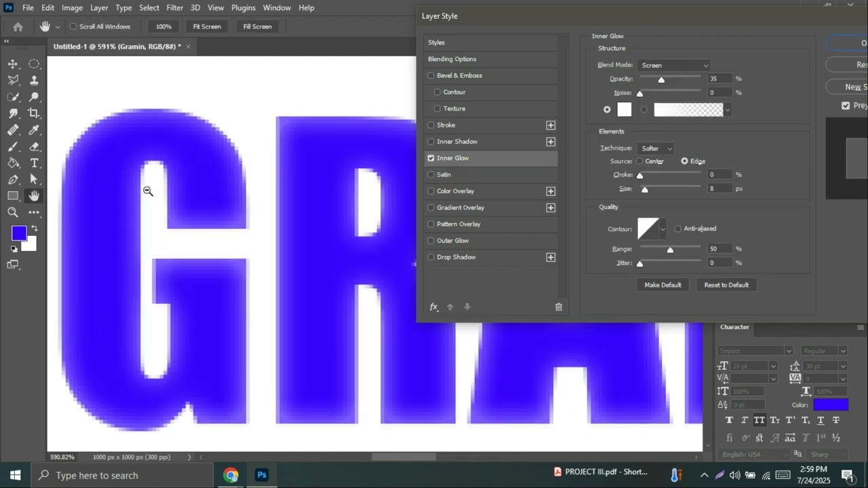Image resolution: width=868 pixels, height=488 pixels.
Task: Open the font size 25 pt dropdown
Action: click(772, 366)
